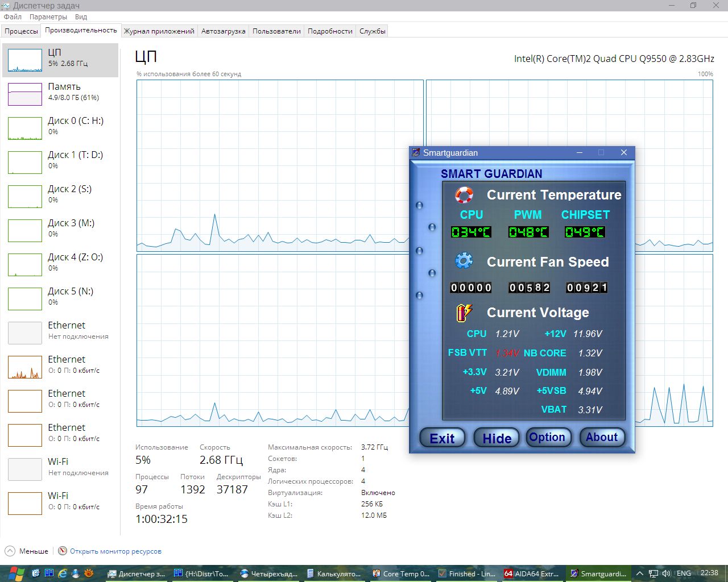Select Диск 2 (S:) in sidebar
728x582 pixels.
(x=60, y=197)
